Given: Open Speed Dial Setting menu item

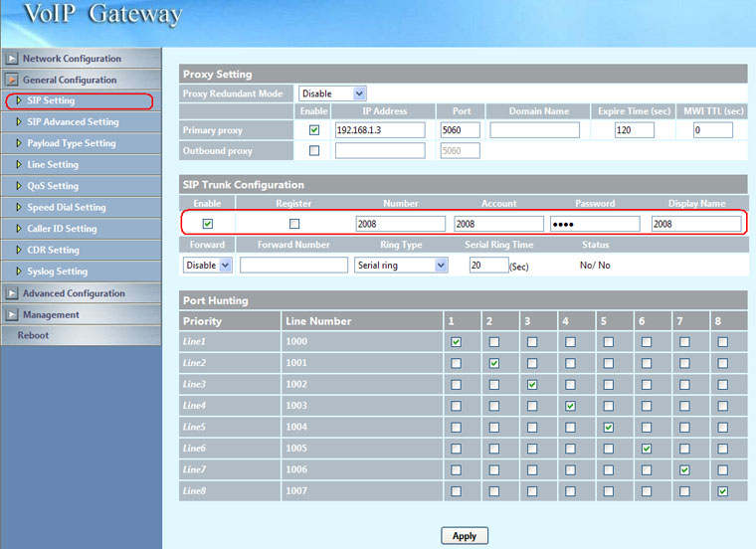Looking at the screenshot, I should pyautogui.click(x=66, y=208).
